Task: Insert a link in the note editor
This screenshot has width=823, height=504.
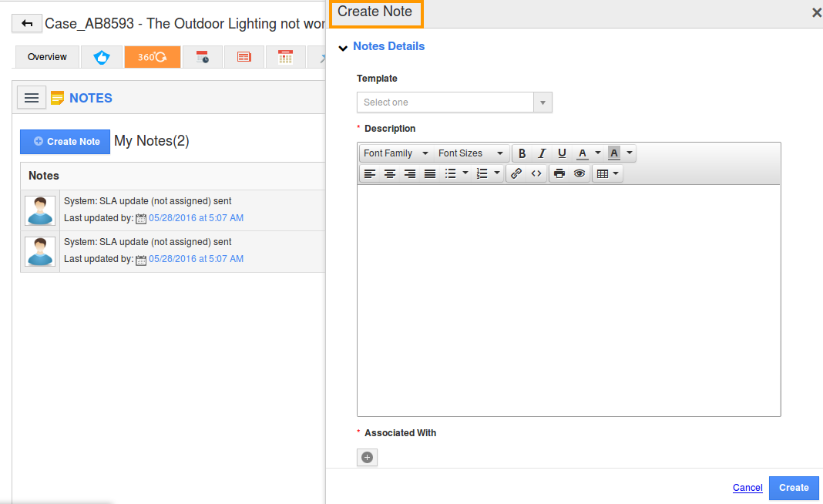Action: [x=516, y=173]
